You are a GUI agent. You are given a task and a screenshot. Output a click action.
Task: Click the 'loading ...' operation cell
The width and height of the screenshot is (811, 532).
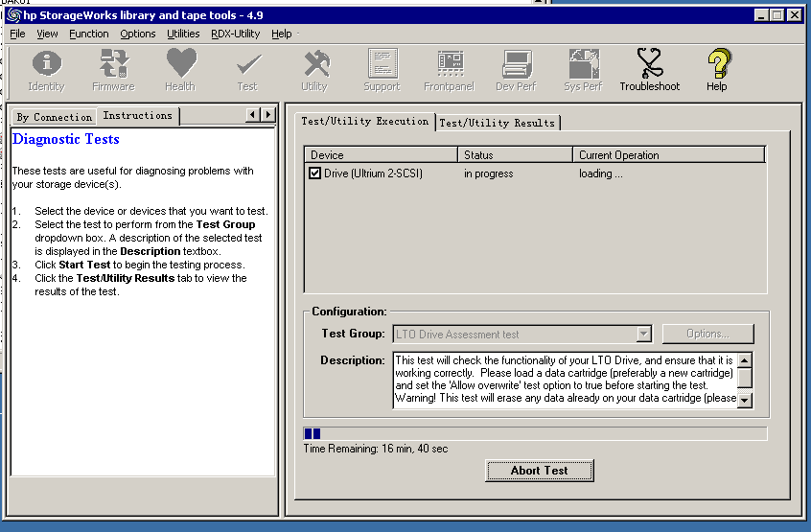[600, 173]
